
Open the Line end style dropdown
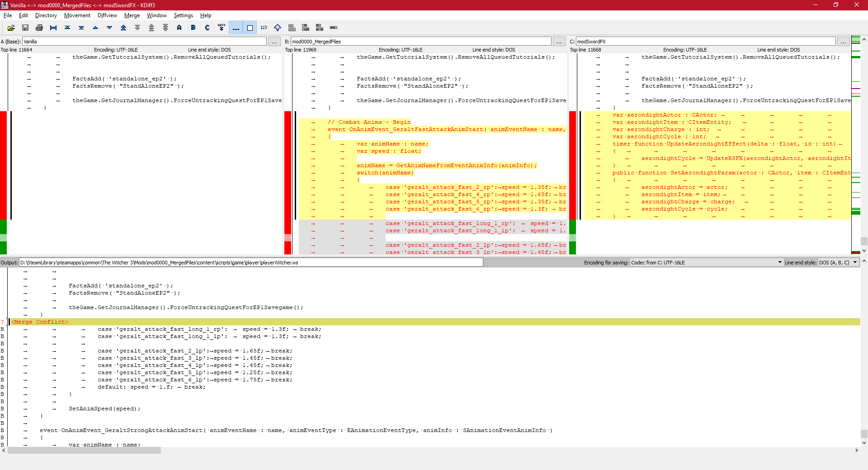pyautogui.click(x=838, y=263)
